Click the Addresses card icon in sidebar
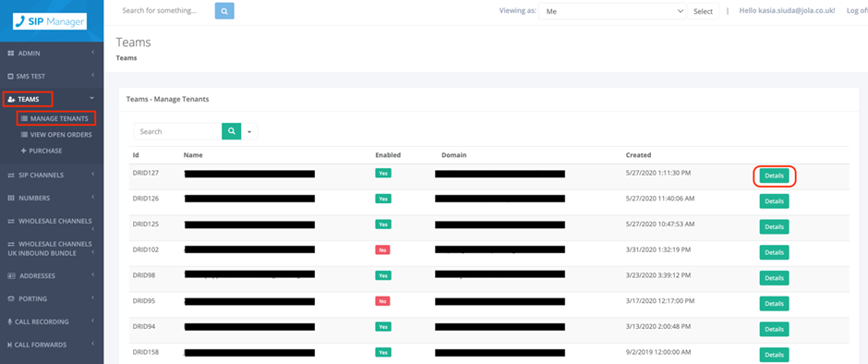868x364 pixels. [11, 276]
